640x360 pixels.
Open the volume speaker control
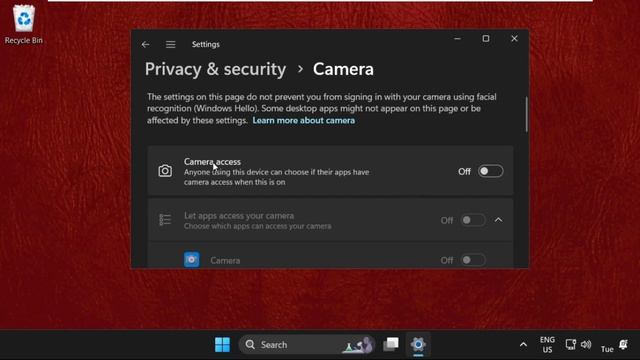point(586,344)
